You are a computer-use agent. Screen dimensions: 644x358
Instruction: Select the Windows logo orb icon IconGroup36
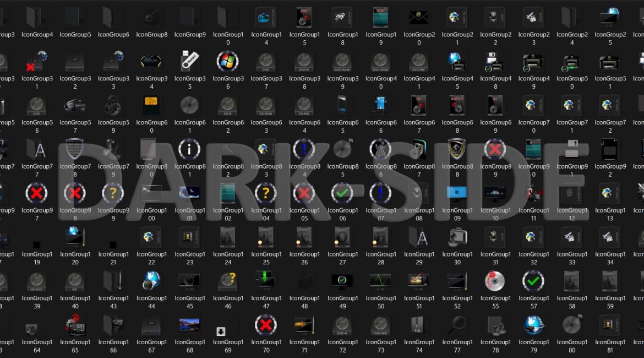pos(228,62)
